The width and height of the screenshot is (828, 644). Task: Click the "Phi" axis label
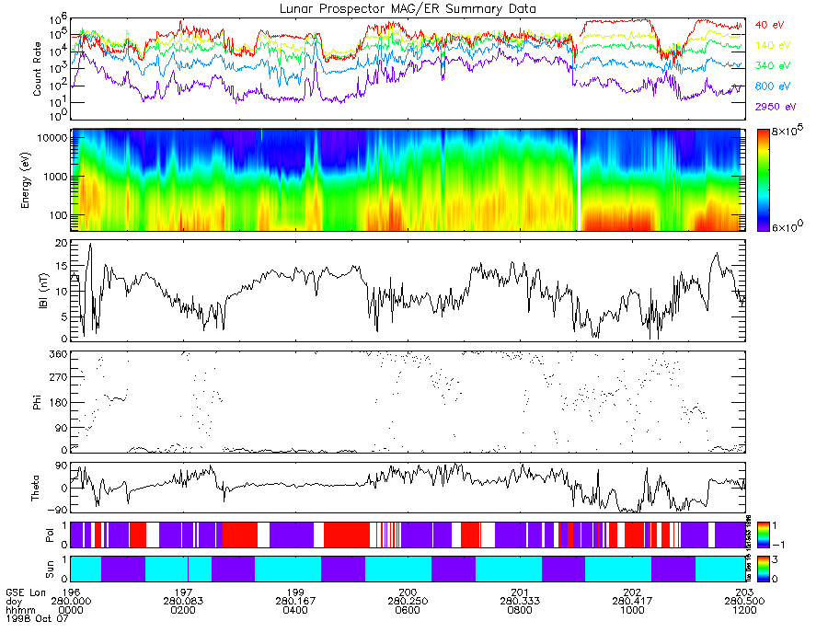(x=37, y=403)
